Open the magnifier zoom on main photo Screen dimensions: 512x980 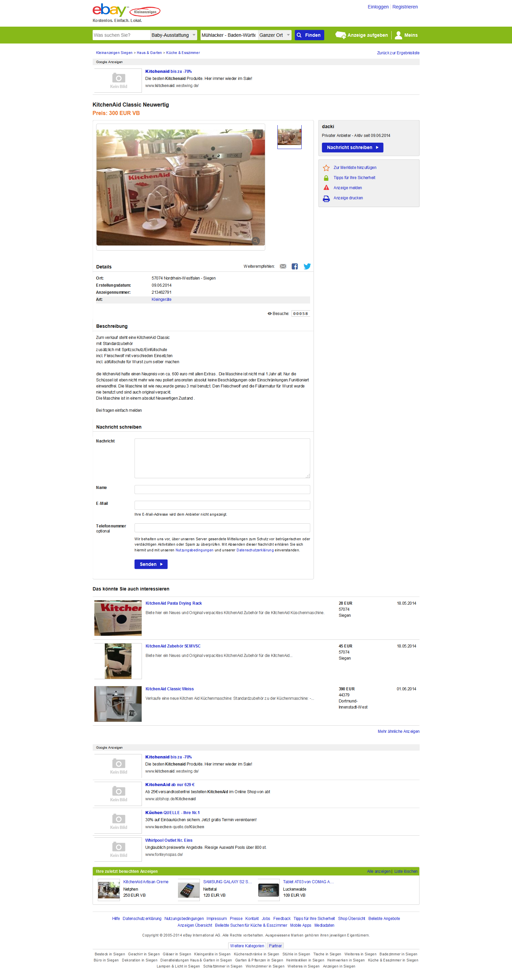pyautogui.click(x=256, y=241)
